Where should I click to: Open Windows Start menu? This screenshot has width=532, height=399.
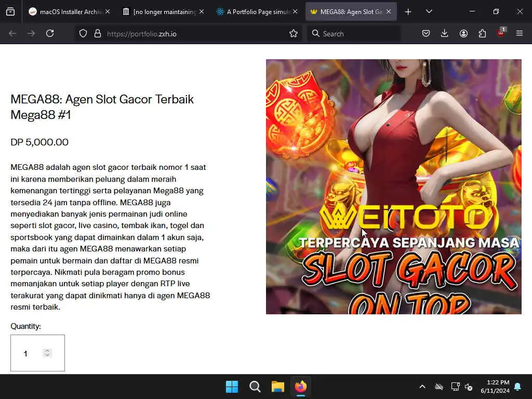232,387
